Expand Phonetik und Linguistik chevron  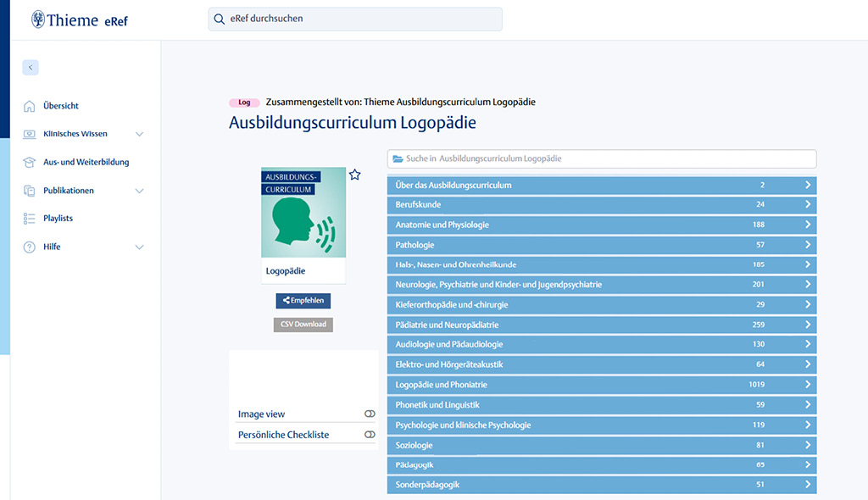click(808, 404)
